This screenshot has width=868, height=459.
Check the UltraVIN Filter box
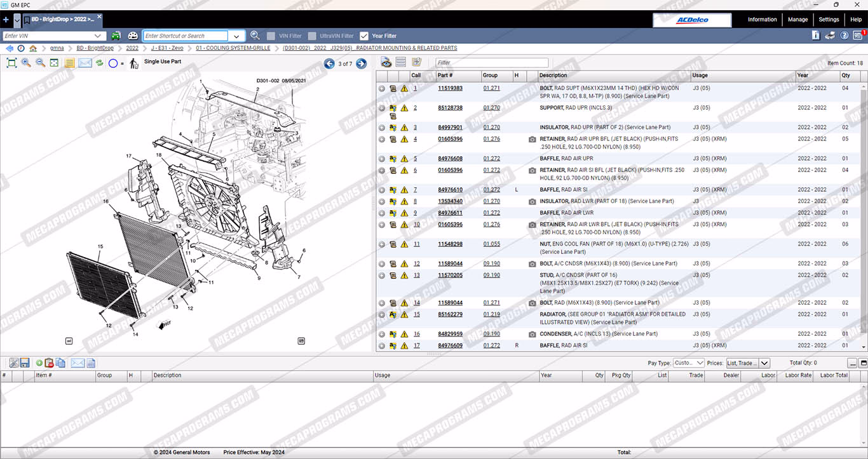point(312,36)
